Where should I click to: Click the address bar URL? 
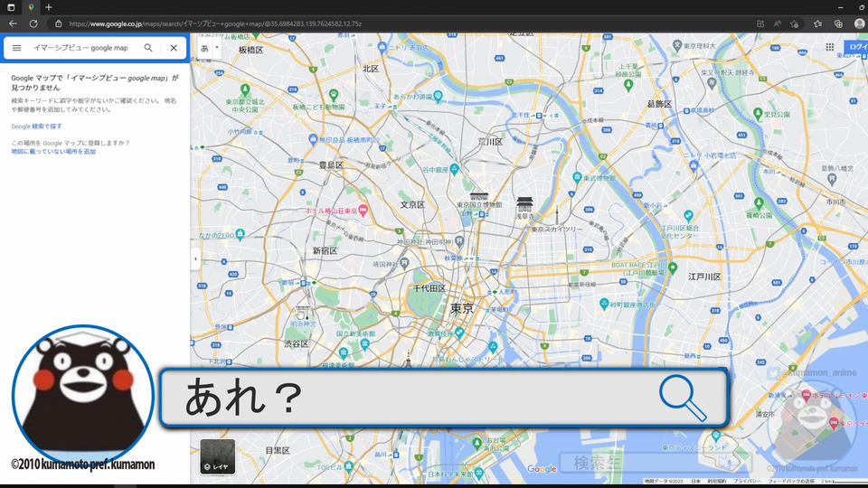point(215,23)
